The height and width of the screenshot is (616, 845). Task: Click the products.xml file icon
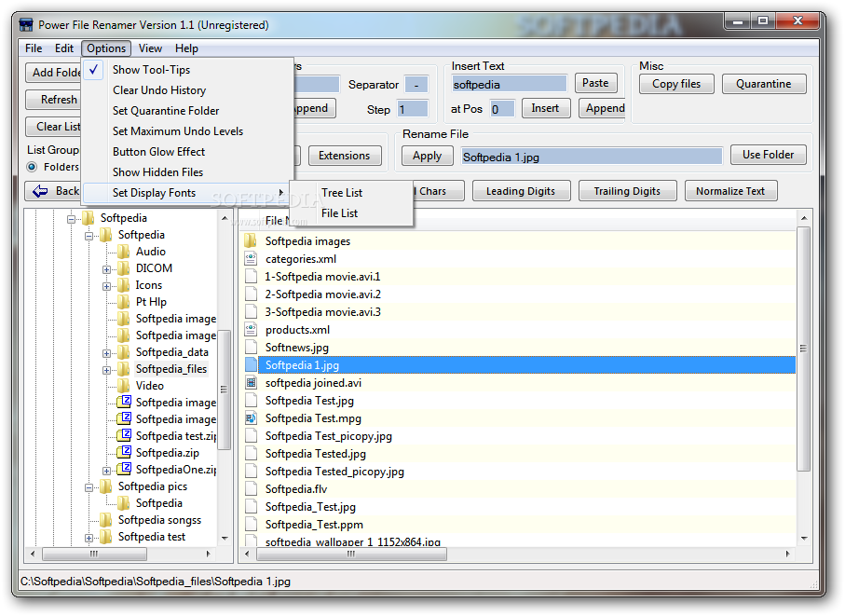click(x=251, y=329)
